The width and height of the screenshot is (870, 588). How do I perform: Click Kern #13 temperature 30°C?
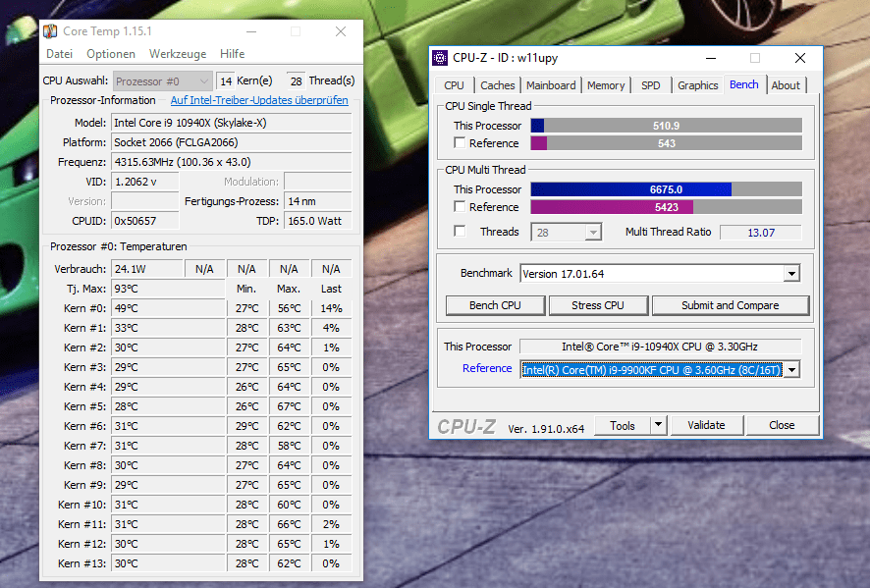[x=168, y=563]
